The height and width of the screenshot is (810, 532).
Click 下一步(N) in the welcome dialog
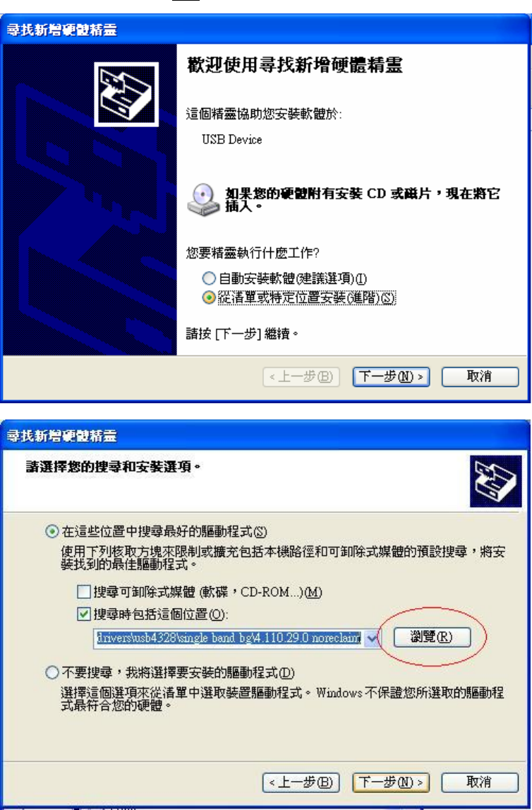click(392, 376)
